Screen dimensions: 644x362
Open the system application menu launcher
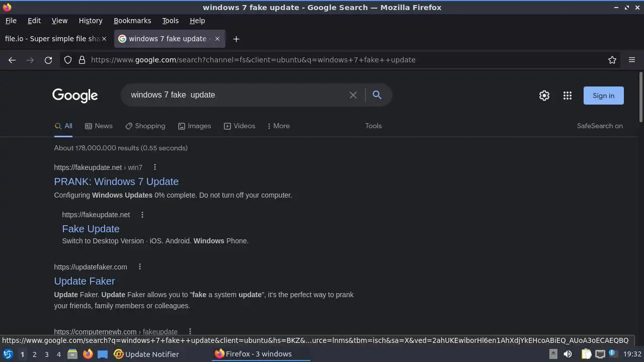(x=8, y=354)
